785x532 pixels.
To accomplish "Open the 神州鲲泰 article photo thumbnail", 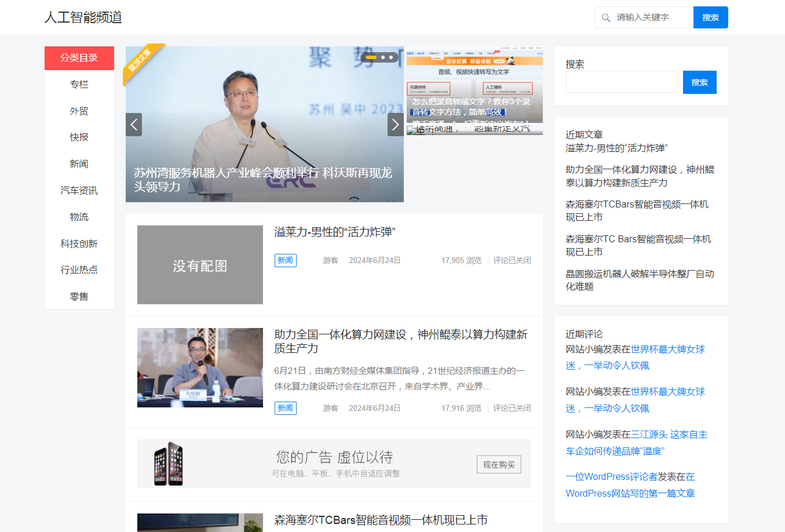I will 200,367.
